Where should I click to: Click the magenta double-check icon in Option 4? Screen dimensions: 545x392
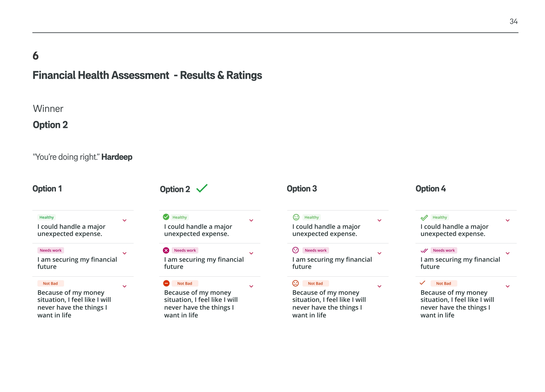click(424, 250)
